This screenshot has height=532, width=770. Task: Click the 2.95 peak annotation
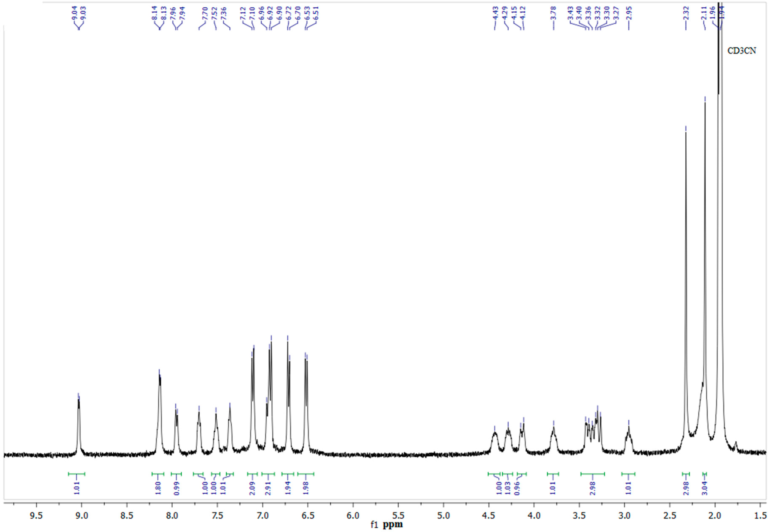(x=628, y=13)
